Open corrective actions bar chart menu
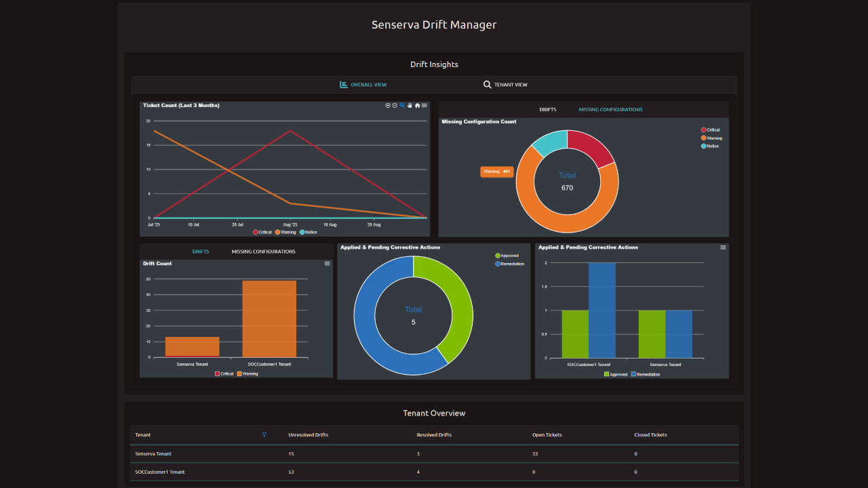Viewport: 868px width, 488px height. (723, 247)
